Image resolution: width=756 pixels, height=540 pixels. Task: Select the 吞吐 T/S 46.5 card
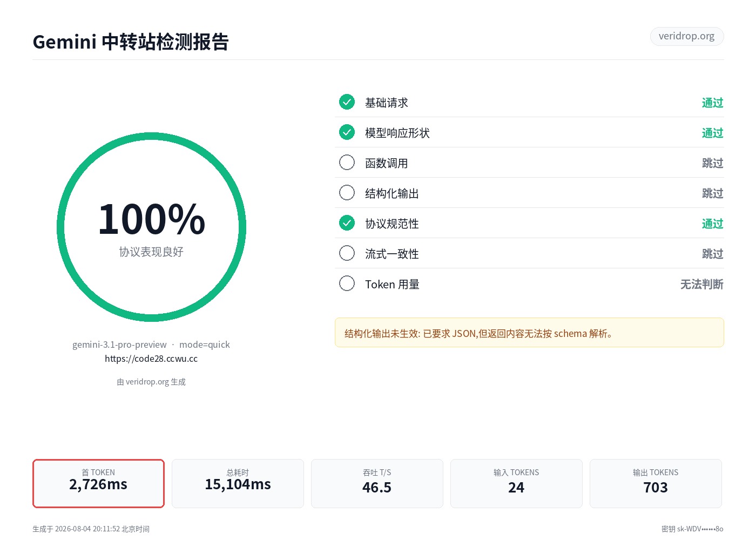coord(377,483)
